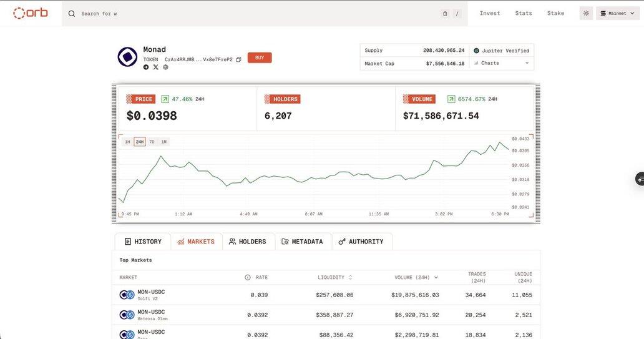
Task: Open Monad's Telegram link icon
Action: point(146,67)
